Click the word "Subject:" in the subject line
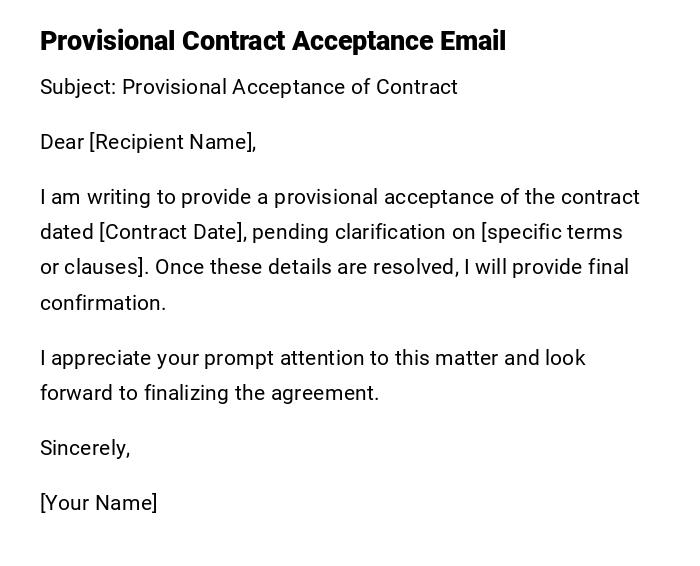Image resolution: width=700 pixels, height=566 pixels. click(78, 87)
